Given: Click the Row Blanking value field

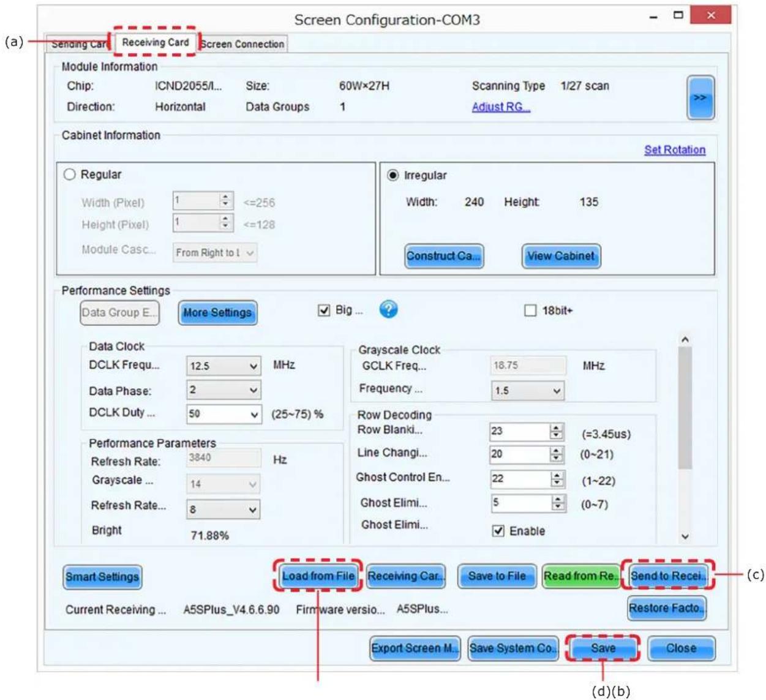Looking at the screenshot, I should (x=519, y=431).
